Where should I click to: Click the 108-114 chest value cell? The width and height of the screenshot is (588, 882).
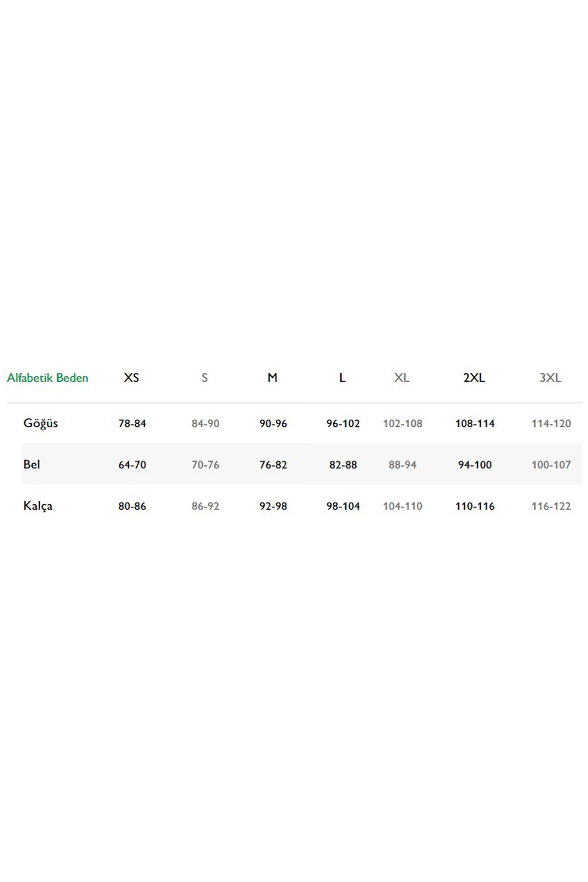point(475,424)
